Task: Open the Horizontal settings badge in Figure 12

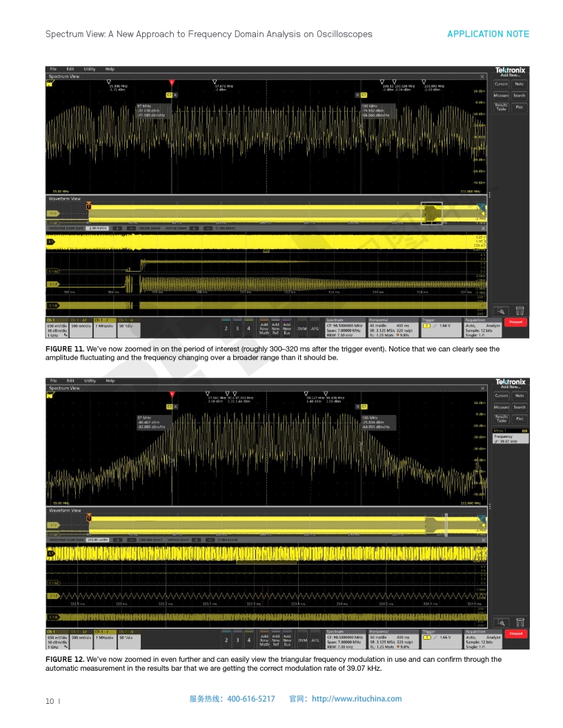Action: tap(392, 639)
